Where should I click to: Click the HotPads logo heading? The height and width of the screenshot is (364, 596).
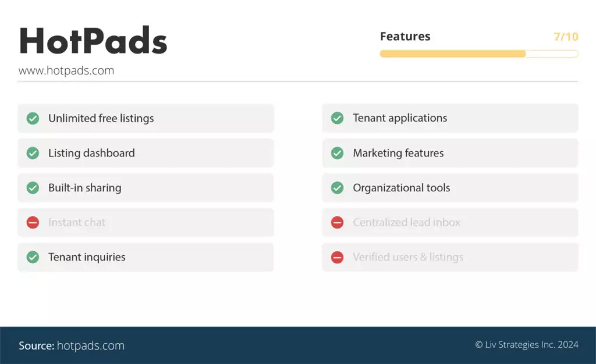[93, 41]
